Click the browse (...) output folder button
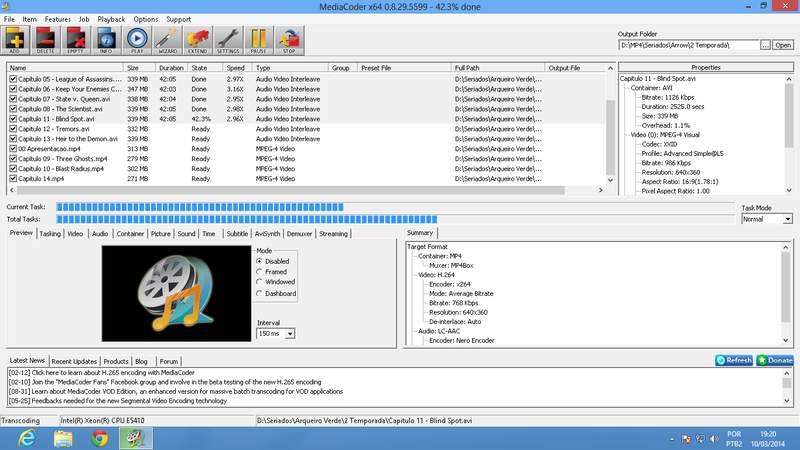 [765, 45]
